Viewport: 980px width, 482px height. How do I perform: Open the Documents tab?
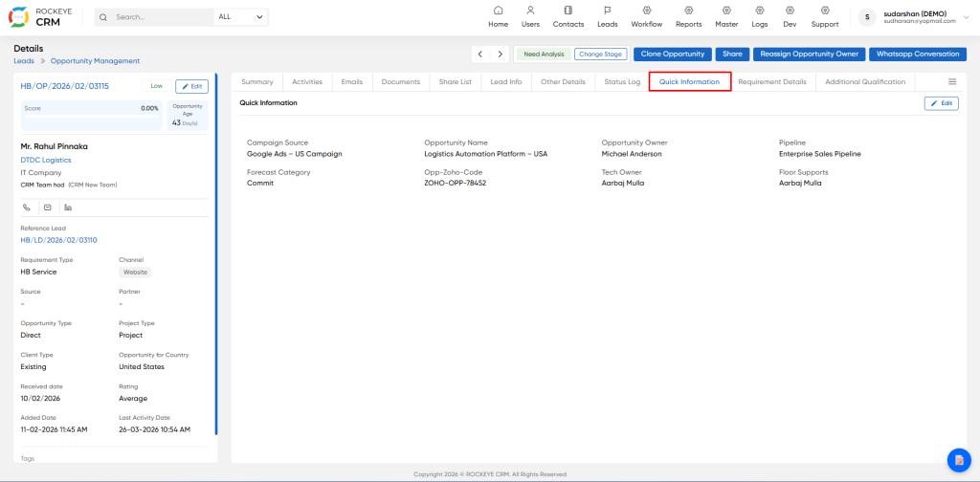[x=401, y=82]
